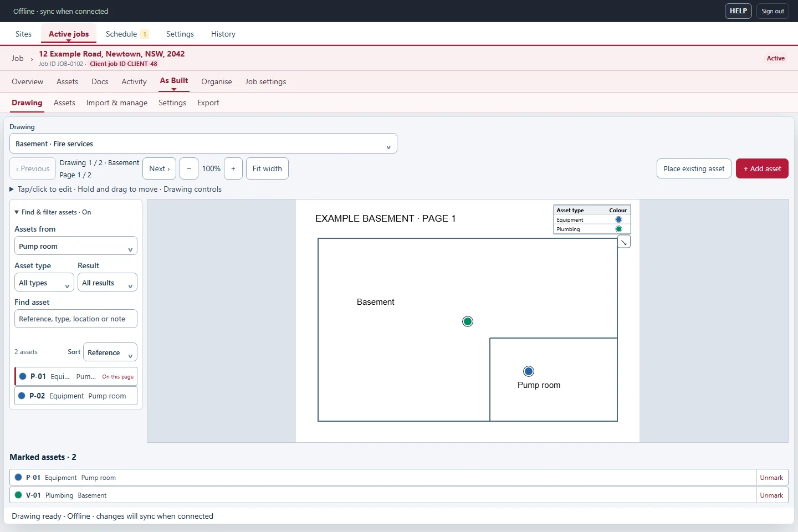This screenshot has height=532, width=798.
Task: Open the Result filter dropdown
Action: [x=108, y=283]
